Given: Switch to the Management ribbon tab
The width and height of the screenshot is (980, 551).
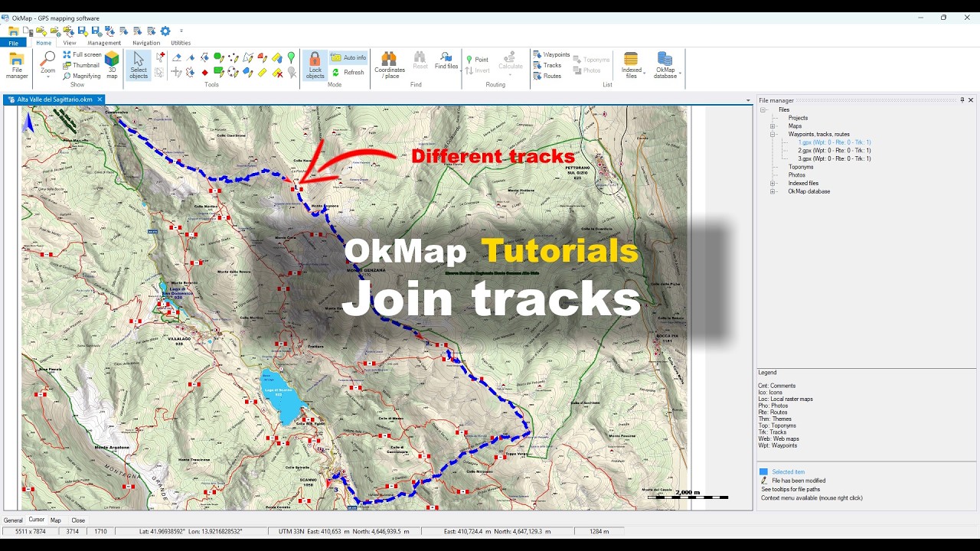Looking at the screenshot, I should click(104, 43).
